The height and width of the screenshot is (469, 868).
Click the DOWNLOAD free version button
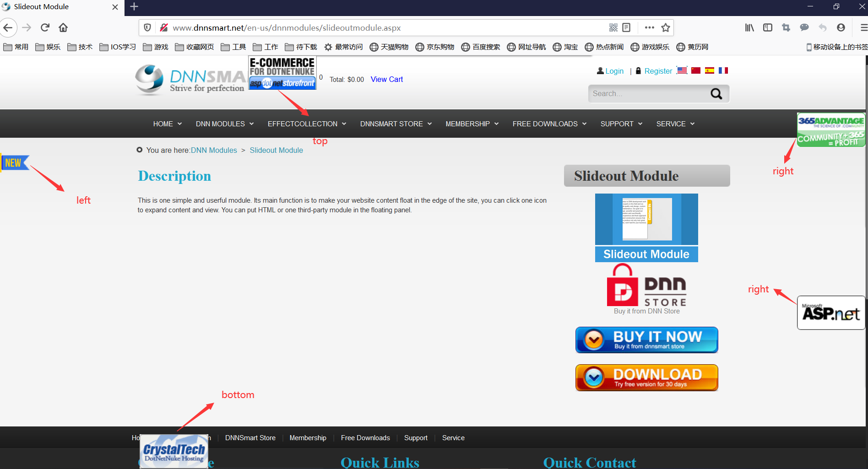click(x=646, y=377)
